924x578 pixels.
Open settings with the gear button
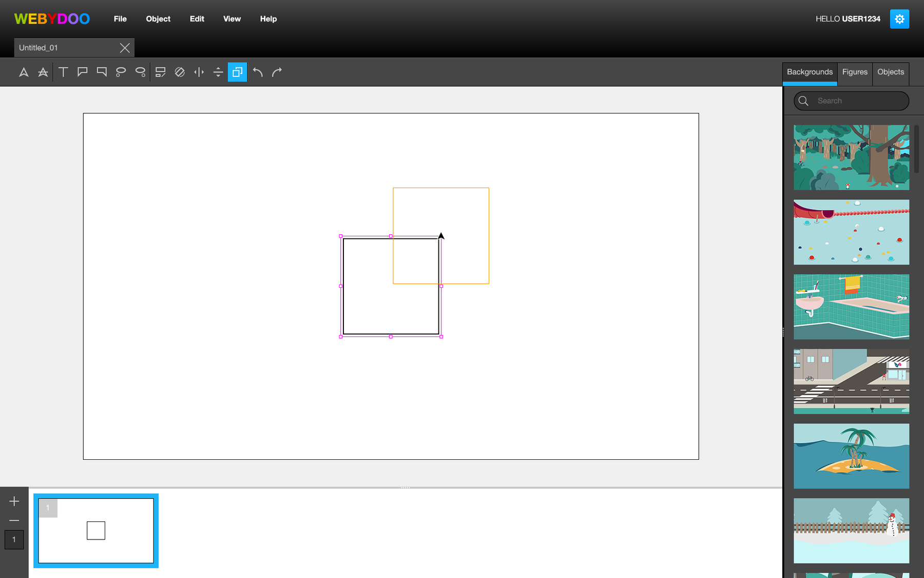tap(899, 19)
